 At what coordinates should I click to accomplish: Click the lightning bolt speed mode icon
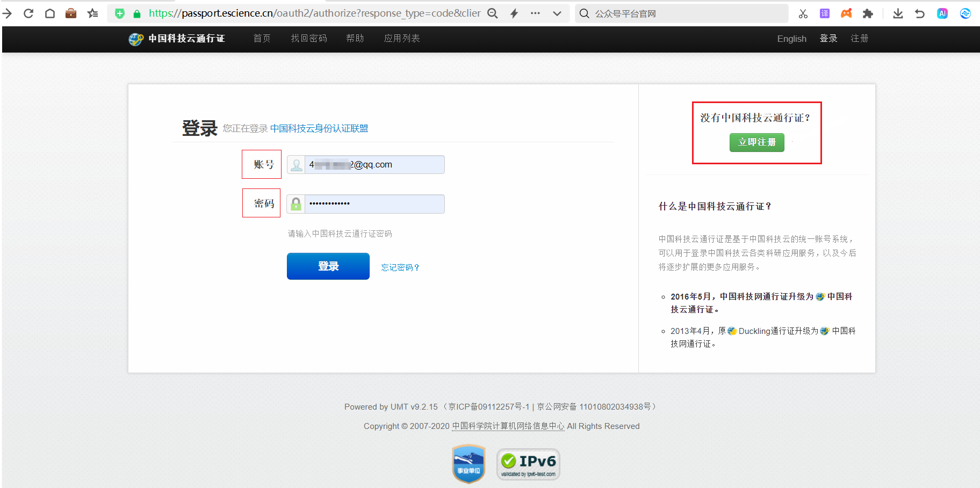click(514, 13)
